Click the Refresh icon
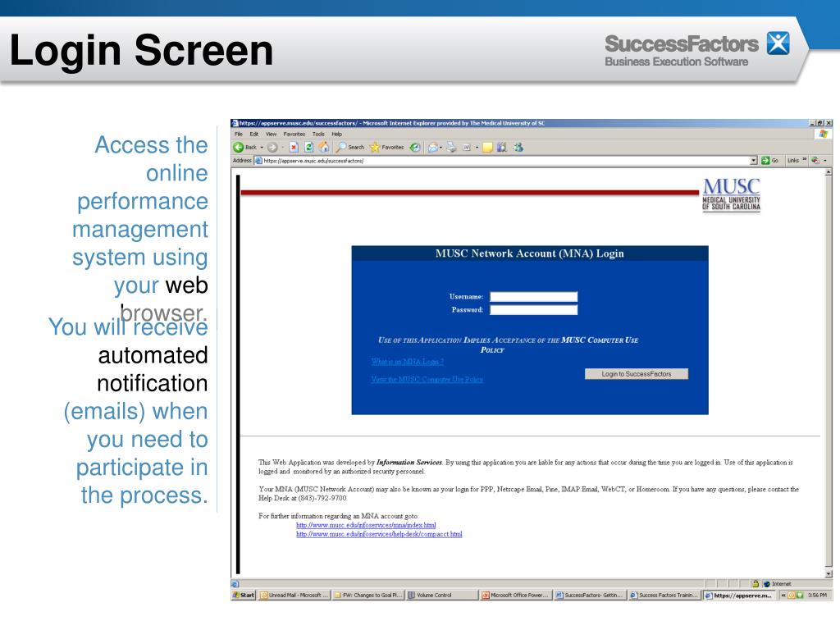The width and height of the screenshot is (840, 630). (x=309, y=148)
